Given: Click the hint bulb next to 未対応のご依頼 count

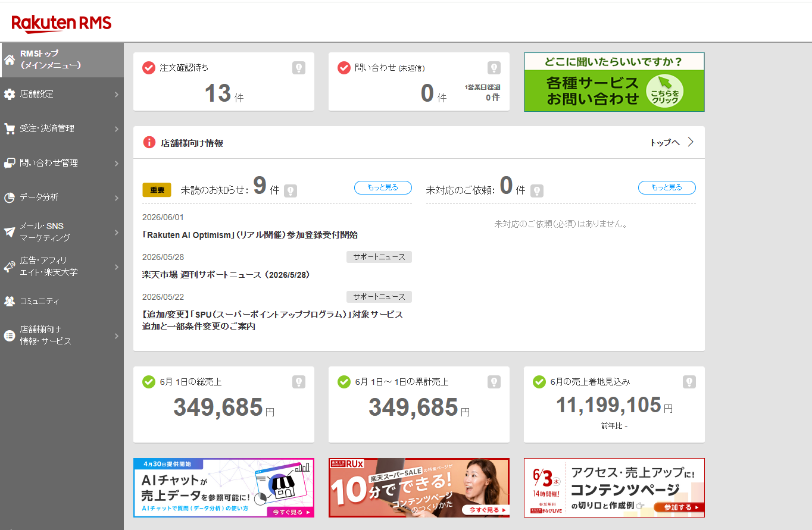Looking at the screenshot, I should [537, 191].
